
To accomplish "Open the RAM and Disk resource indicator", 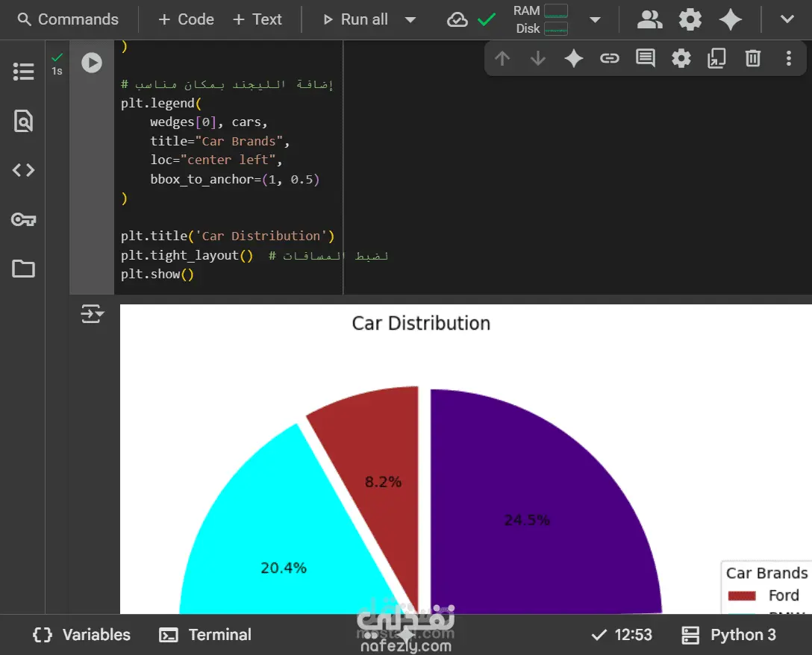I will (540, 19).
